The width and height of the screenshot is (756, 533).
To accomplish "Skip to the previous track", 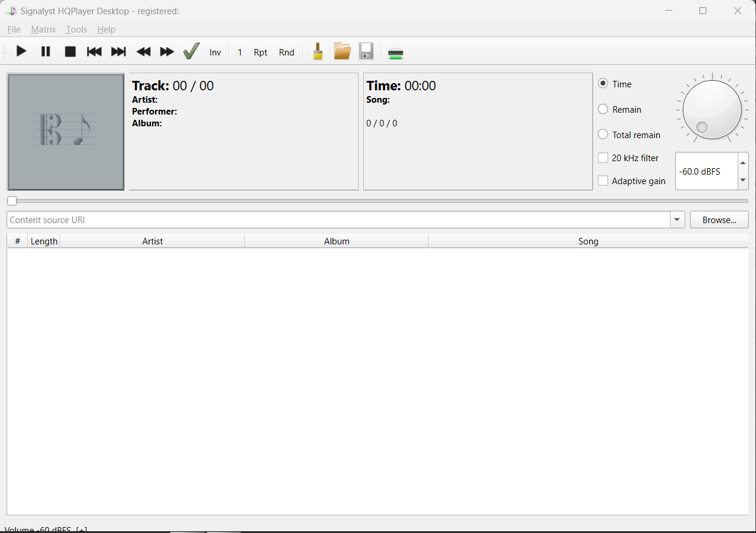I will pos(94,51).
